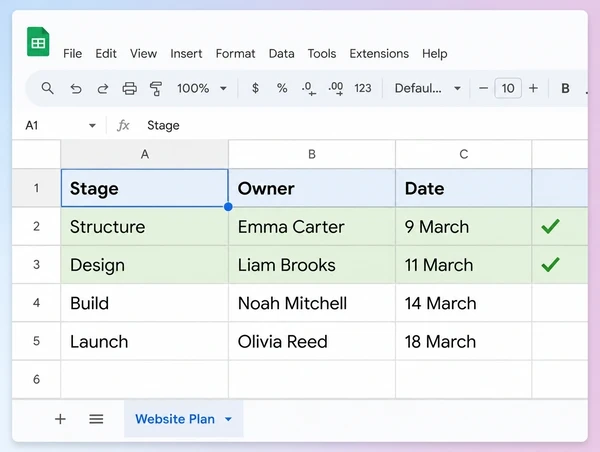Click the Google Sheets home logo
This screenshot has width=600, height=452.
pyautogui.click(x=38, y=42)
